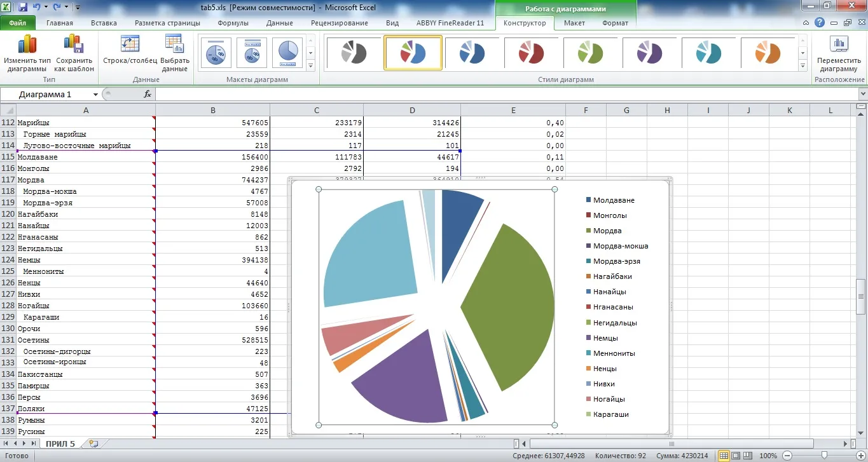Click the Undo arrow icon
Viewport: 868px width, 462px height.
37,8
